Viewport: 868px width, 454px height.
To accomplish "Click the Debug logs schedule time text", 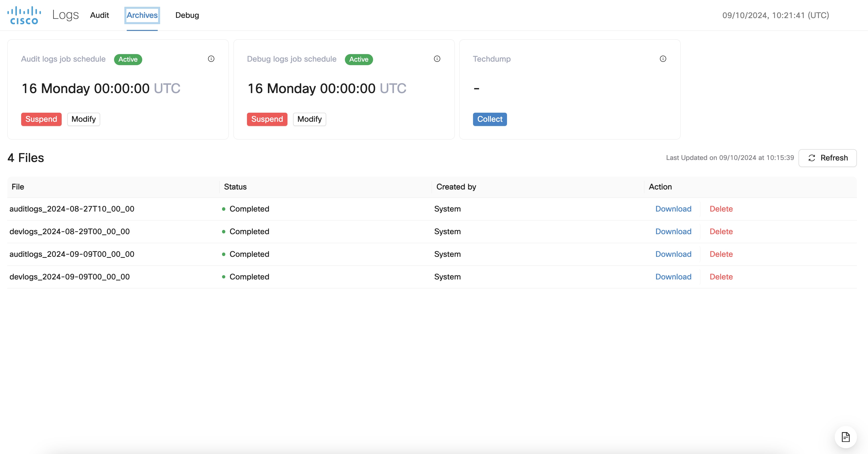I will pos(327,89).
